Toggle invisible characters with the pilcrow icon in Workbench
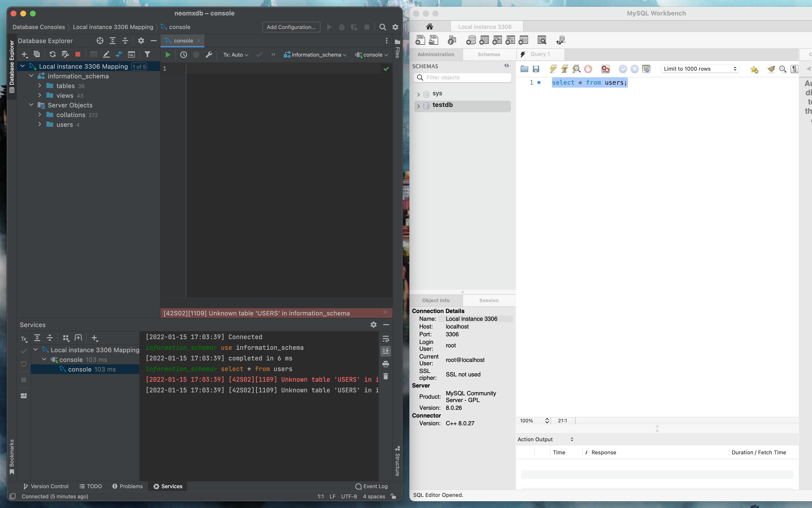 point(794,69)
